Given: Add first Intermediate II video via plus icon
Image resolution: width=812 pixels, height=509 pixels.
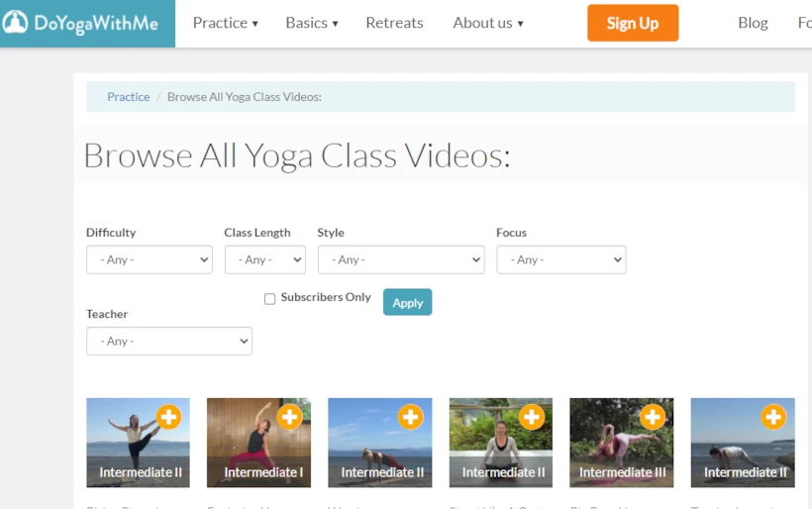Looking at the screenshot, I should pos(168,417).
